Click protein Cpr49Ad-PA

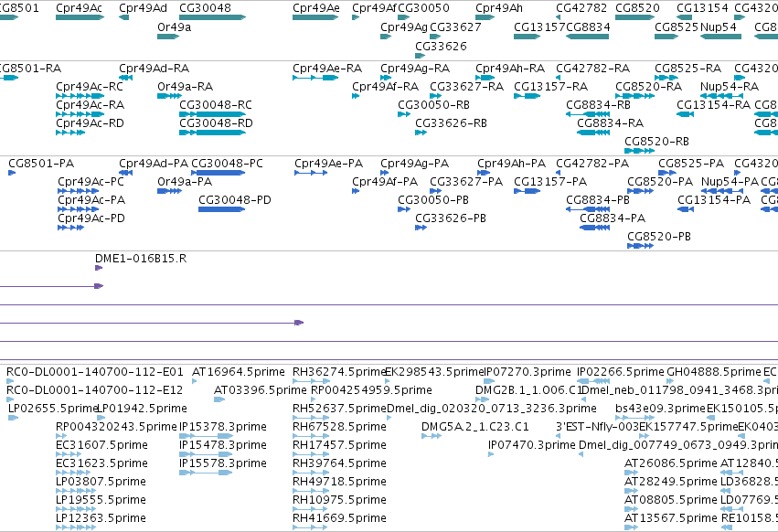[154, 164]
